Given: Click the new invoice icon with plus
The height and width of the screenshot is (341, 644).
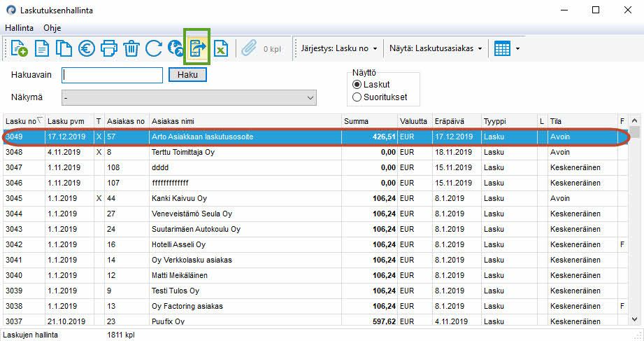Looking at the screenshot, I should pyautogui.click(x=20, y=48).
